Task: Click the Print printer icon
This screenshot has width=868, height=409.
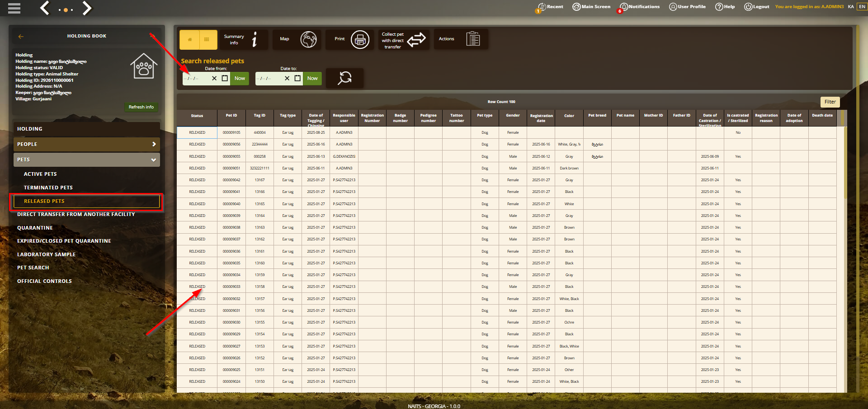Action: tap(360, 40)
